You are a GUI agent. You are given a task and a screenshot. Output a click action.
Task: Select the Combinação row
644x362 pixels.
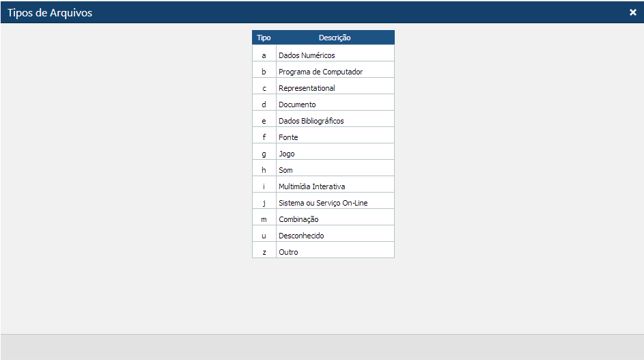click(x=298, y=219)
